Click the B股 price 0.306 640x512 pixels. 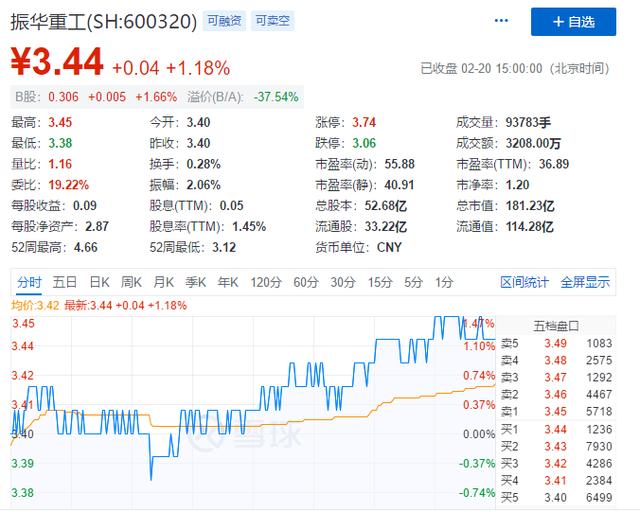coord(63,97)
